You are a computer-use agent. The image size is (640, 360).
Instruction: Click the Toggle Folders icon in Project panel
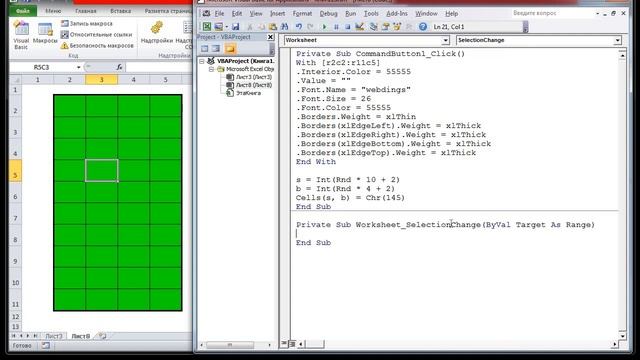coord(230,49)
